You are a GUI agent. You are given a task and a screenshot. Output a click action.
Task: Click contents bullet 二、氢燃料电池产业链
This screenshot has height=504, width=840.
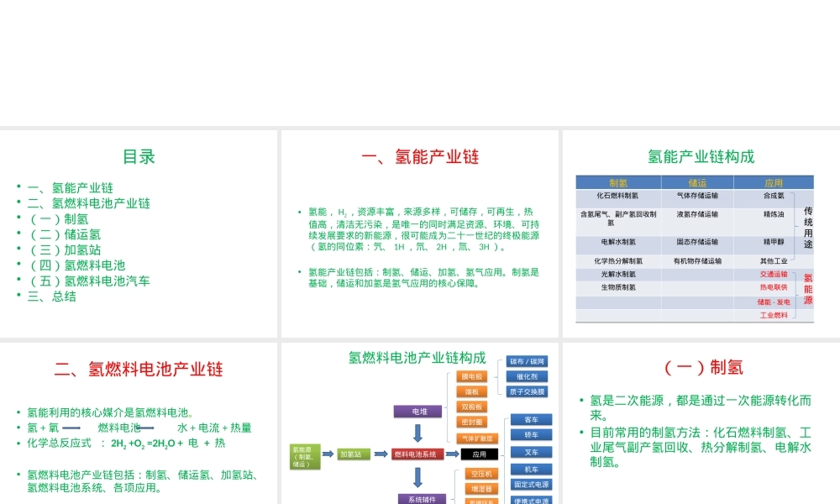click(x=88, y=203)
